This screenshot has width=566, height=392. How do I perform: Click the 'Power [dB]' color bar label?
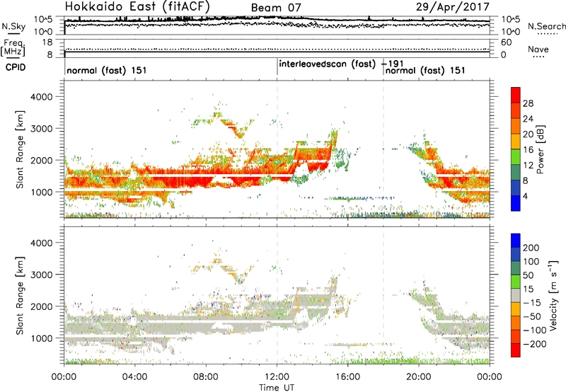coord(541,149)
